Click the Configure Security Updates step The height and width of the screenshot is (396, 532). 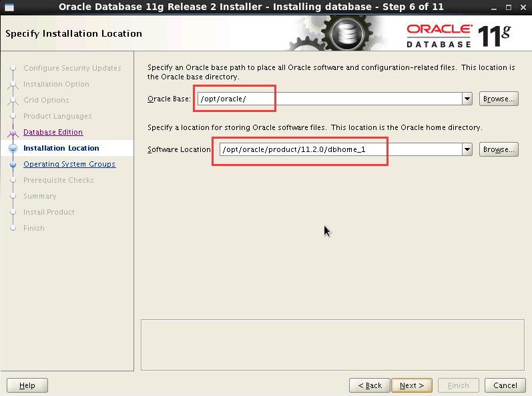tap(72, 68)
